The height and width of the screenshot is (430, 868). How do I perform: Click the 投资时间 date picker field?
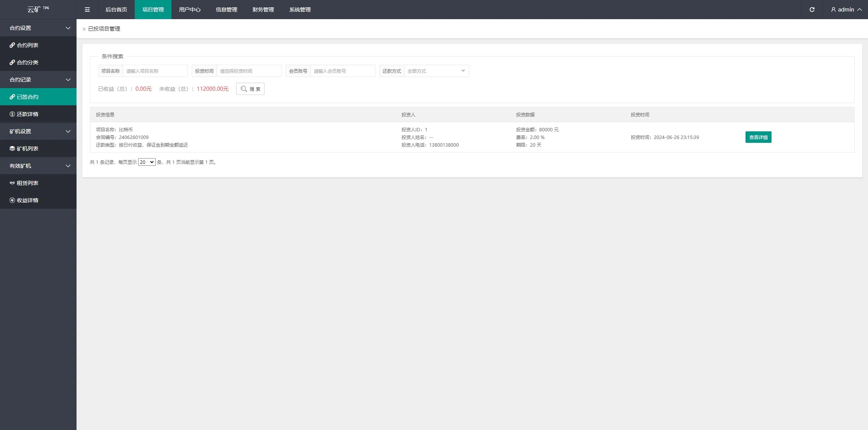click(249, 71)
